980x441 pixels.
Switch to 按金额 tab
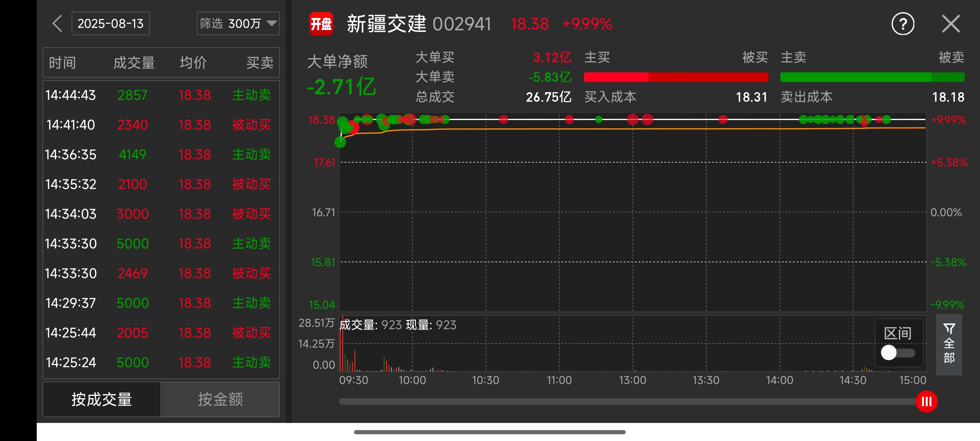point(220,399)
